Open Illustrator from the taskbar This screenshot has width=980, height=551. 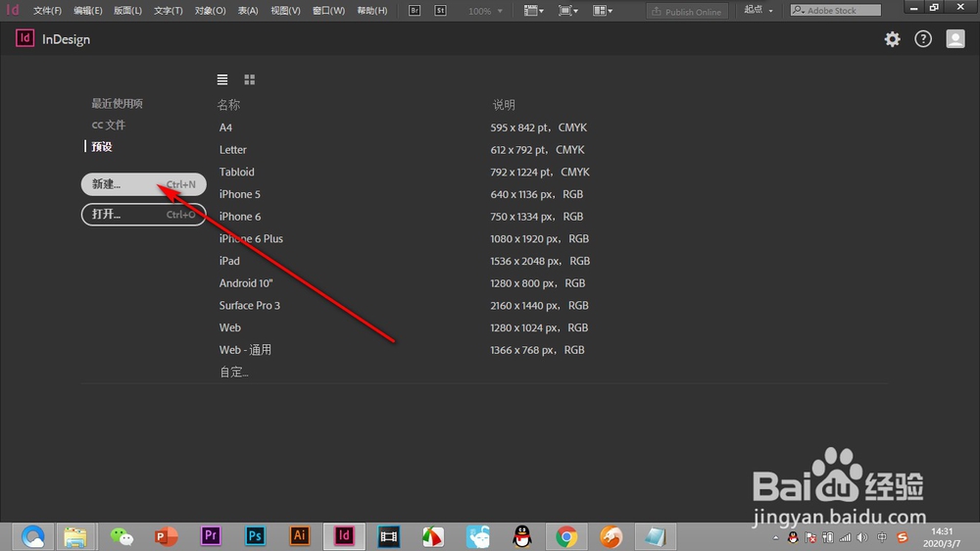tap(299, 536)
